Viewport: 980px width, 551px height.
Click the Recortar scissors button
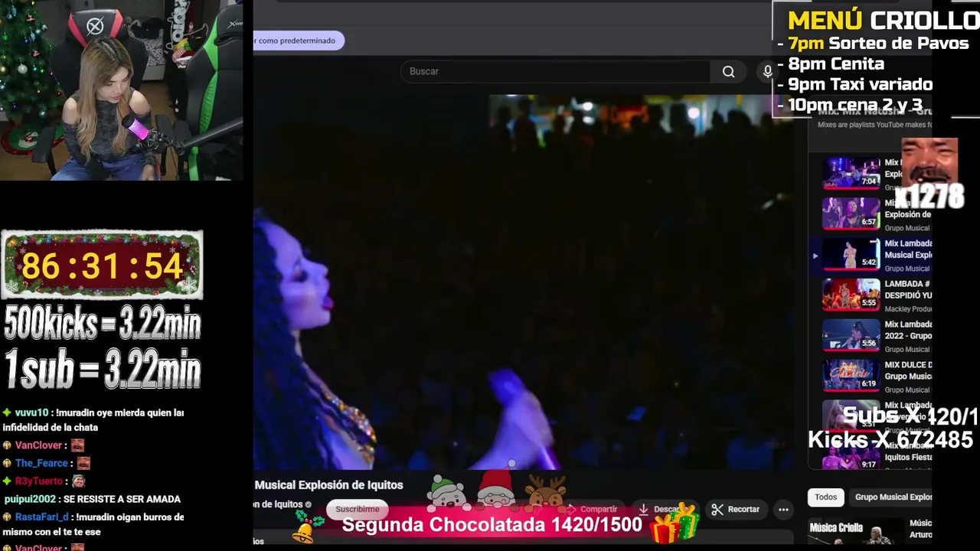(x=735, y=510)
